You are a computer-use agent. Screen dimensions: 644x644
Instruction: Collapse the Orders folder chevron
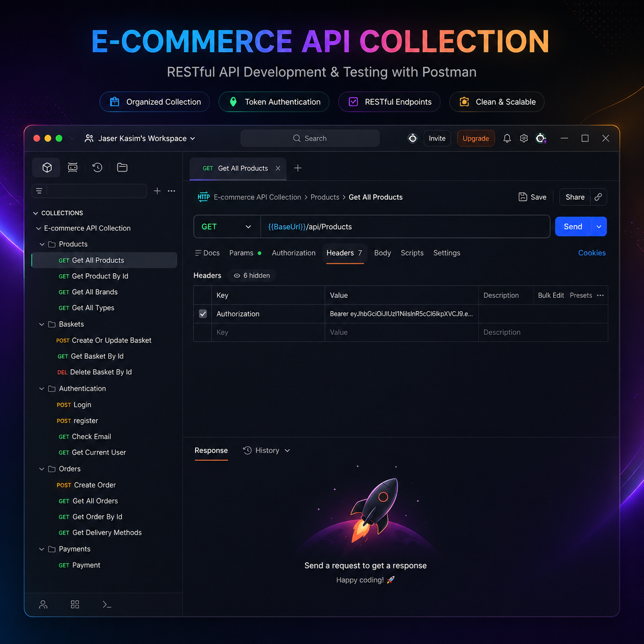42,469
